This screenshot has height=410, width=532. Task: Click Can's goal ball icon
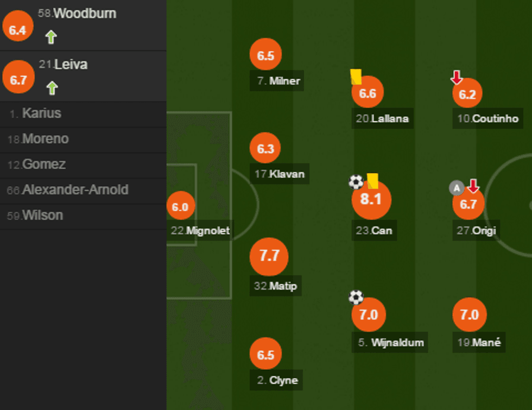(356, 181)
